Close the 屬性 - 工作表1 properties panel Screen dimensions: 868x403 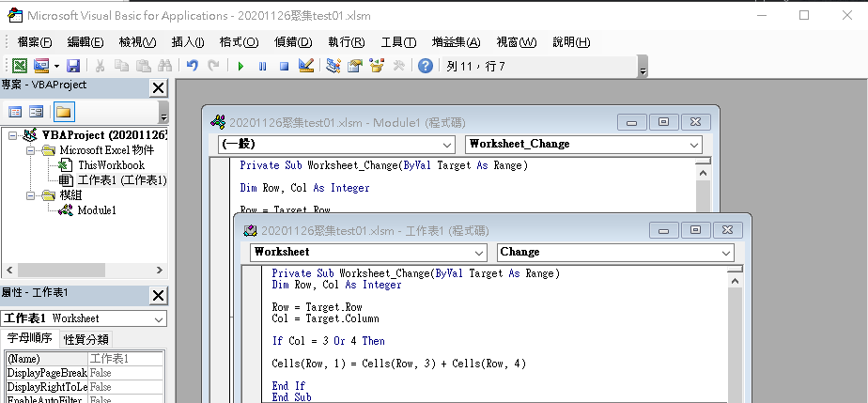159,296
